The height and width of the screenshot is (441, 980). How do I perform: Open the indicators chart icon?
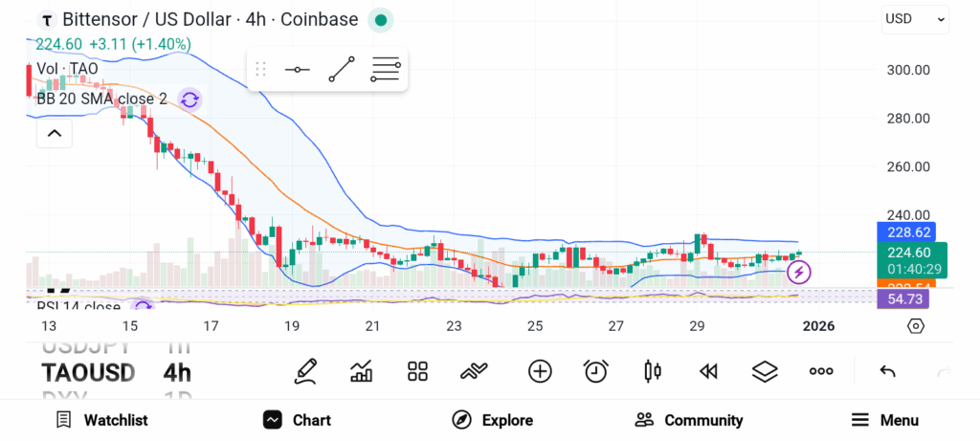pos(362,371)
